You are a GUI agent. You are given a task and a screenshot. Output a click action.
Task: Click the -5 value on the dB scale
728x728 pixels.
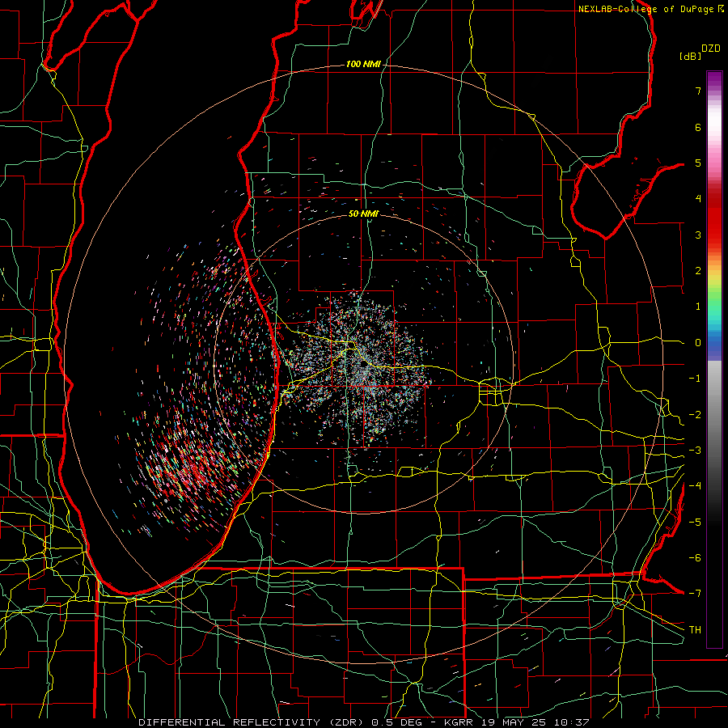coord(695,523)
